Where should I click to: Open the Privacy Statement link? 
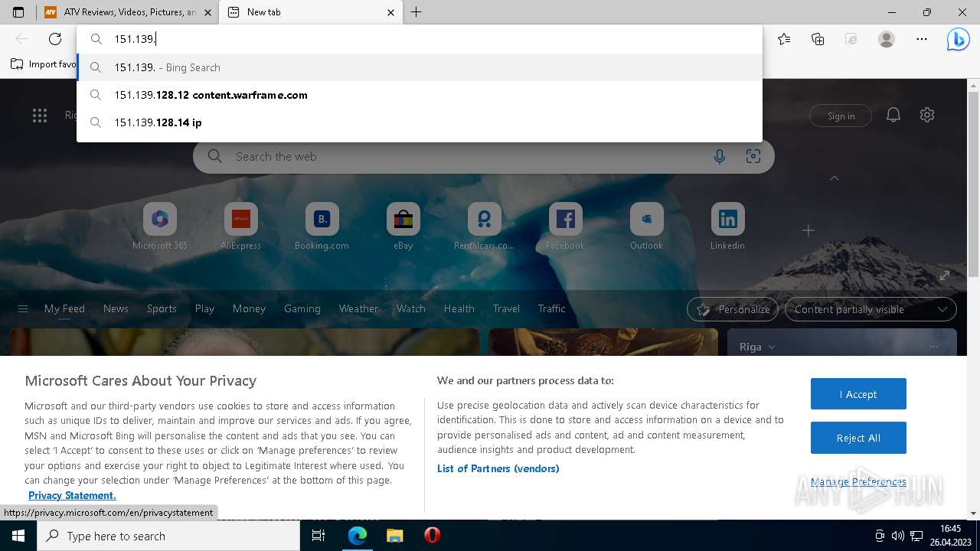point(72,495)
